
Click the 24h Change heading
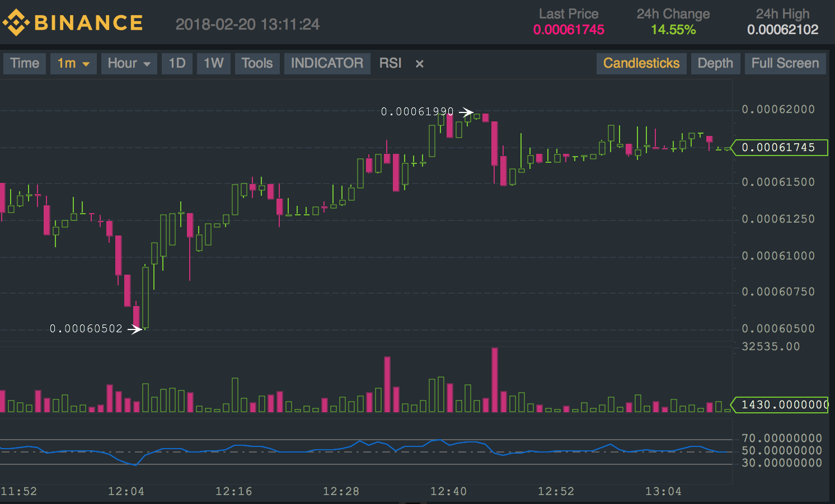click(673, 14)
